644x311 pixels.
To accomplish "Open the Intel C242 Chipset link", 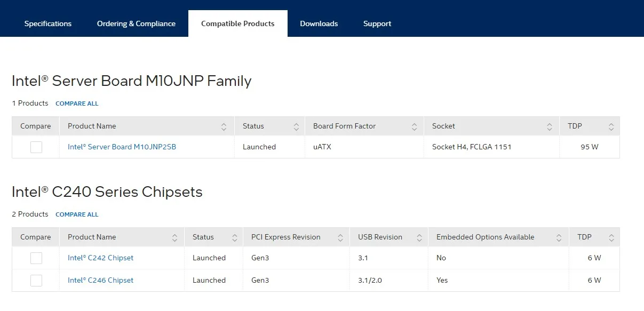I will pos(100,258).
